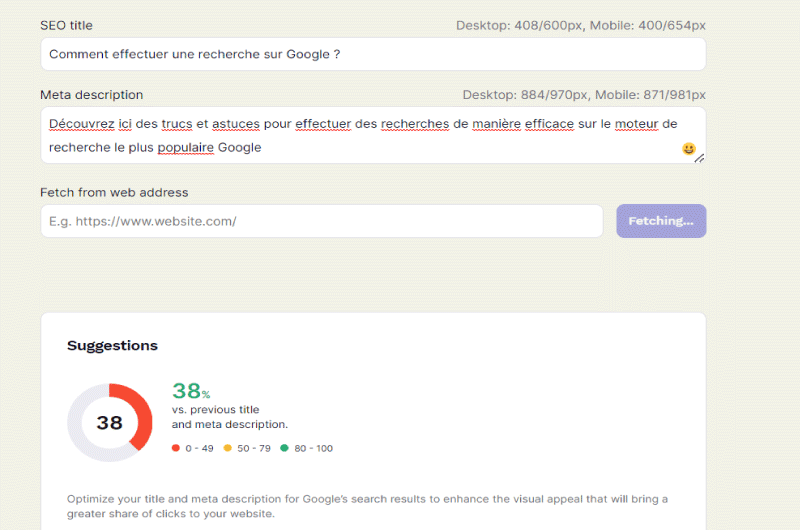Click the green 80 - 100 legend dot
The image size is (800, 530).
tap(284, 448)
